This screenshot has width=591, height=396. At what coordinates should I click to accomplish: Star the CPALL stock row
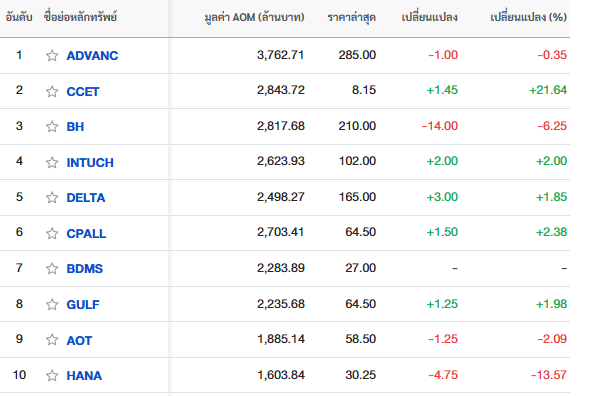click(52, 234)
